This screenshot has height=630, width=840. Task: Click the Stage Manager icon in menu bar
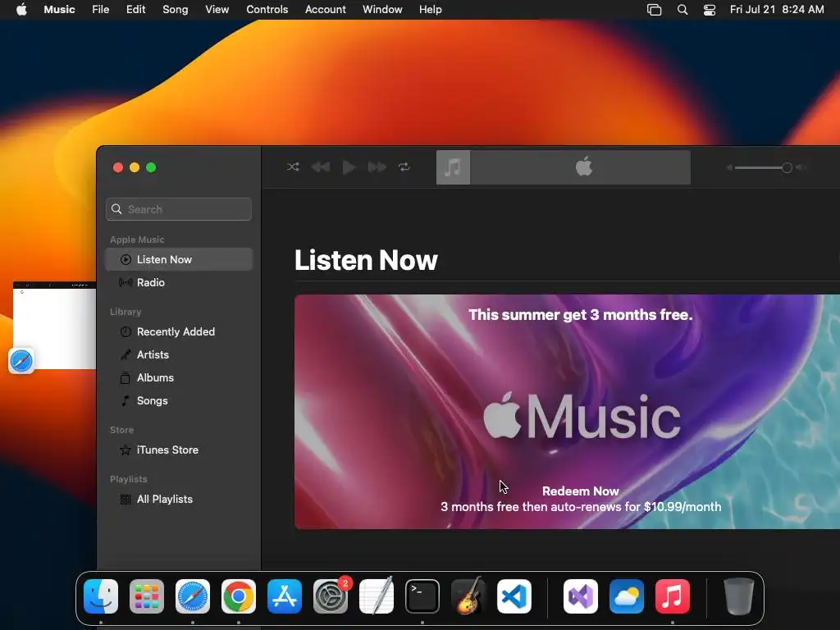(654, 10)
